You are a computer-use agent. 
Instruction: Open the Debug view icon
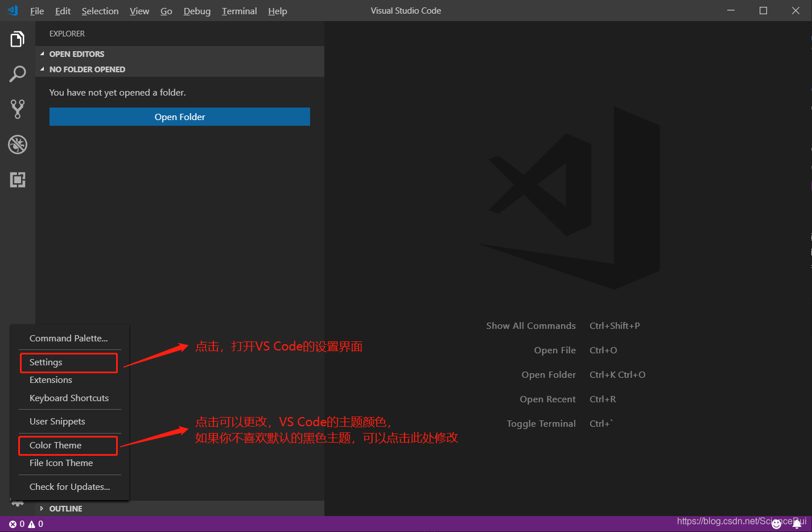coord(18,145)
